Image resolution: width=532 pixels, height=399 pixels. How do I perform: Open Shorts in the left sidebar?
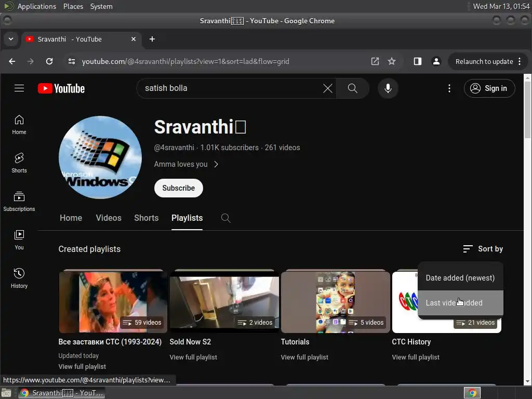pos(19,163)
